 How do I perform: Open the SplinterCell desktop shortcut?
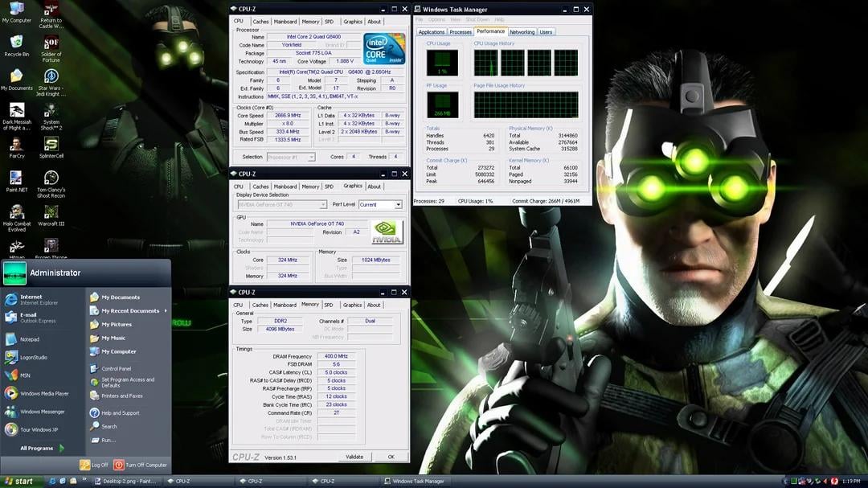[51, 144]
